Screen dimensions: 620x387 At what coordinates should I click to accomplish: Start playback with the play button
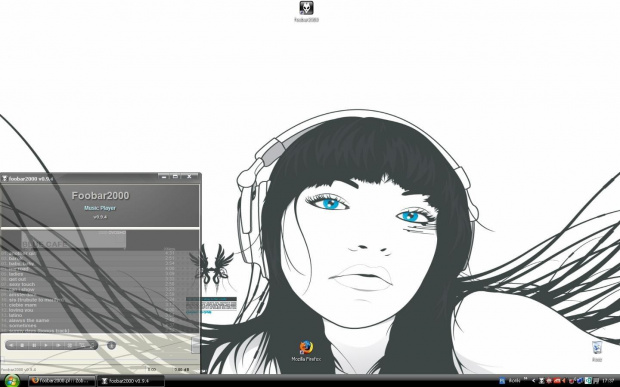pyautogui.click(x=46, y=345)
